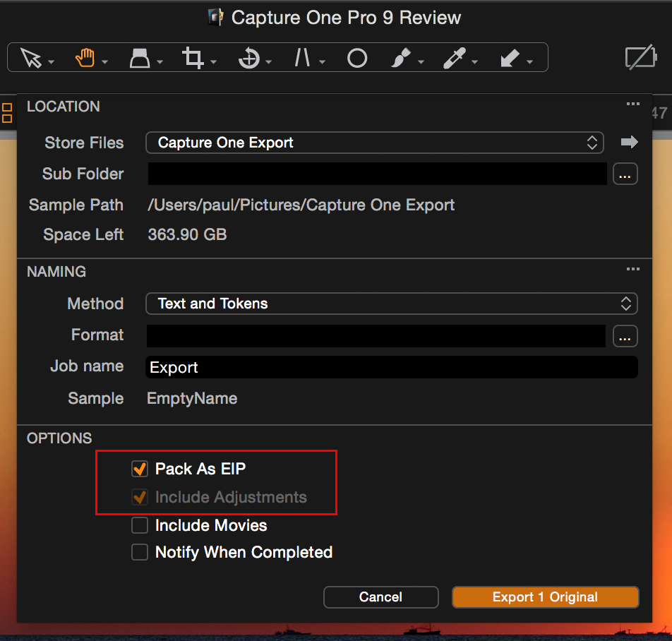Screen dimensions: 672x641
Task: Open the Sub Folder token ellipsis button
Action: click(625, 174)
